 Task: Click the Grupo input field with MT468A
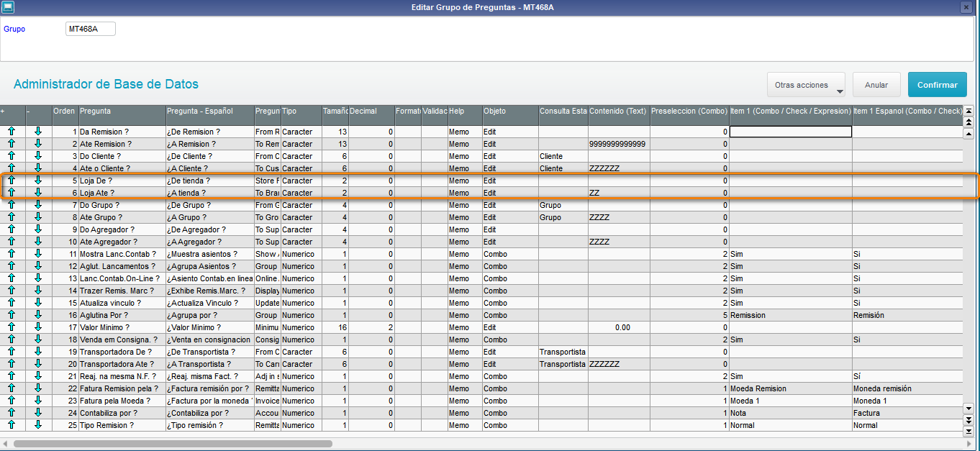pyautogui.click(x=91, y=29)
